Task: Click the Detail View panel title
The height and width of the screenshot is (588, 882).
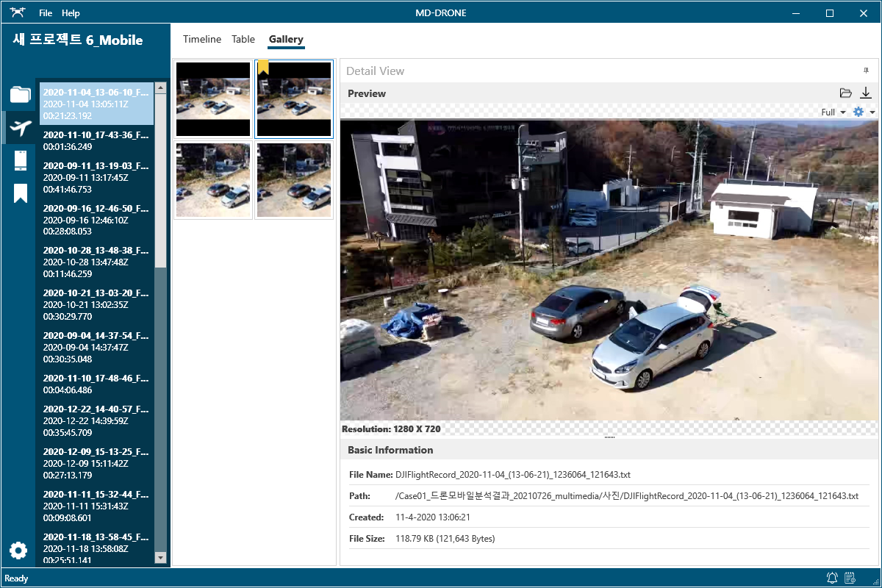Action: point(375,71)
